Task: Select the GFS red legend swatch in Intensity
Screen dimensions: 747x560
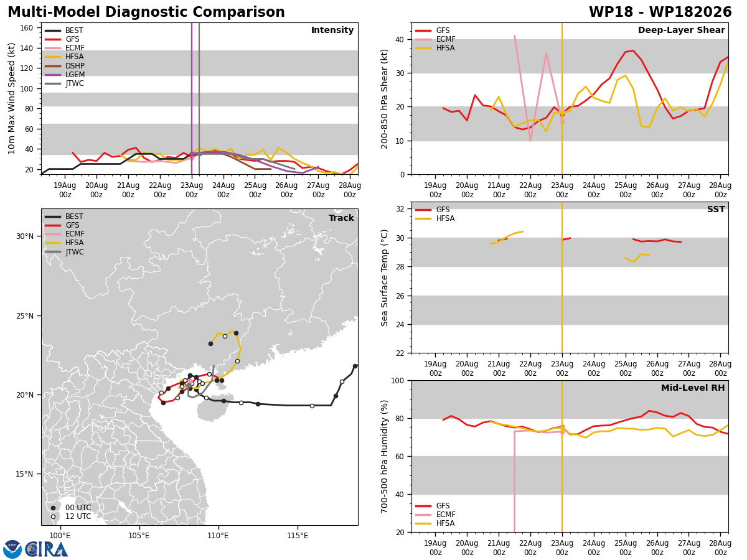Action: point(53,39)
